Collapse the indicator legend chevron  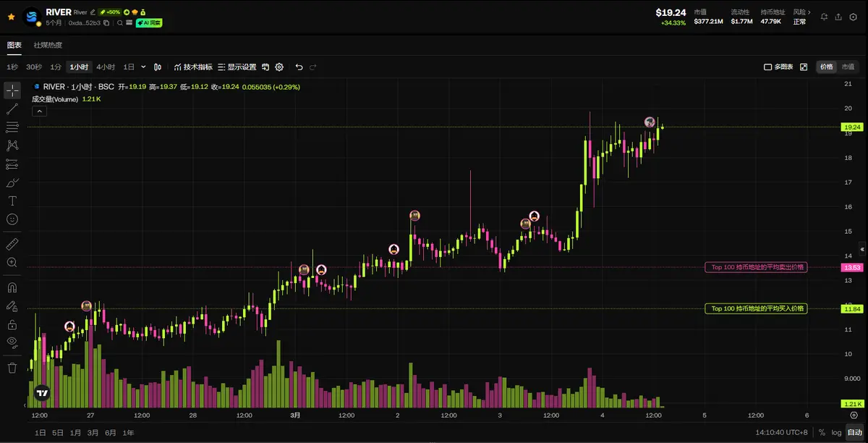(39, 111)
